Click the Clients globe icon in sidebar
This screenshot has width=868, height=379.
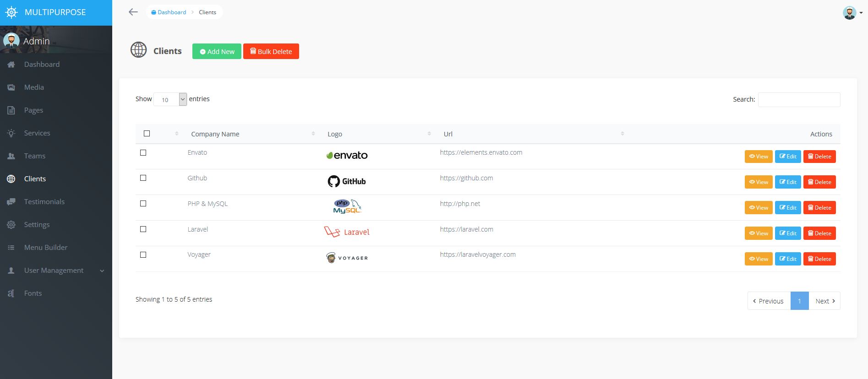click(11, 179)
